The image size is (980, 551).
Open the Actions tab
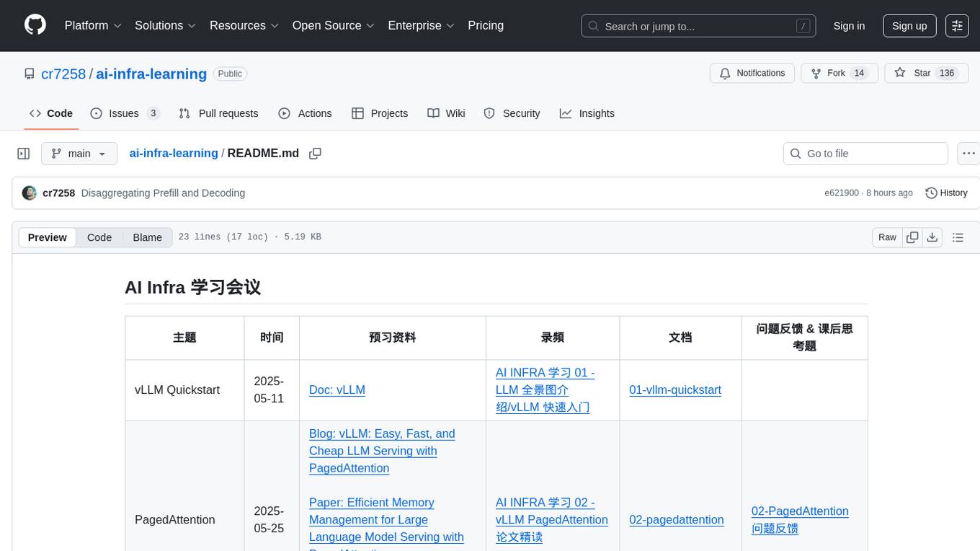tap(305, 113)
